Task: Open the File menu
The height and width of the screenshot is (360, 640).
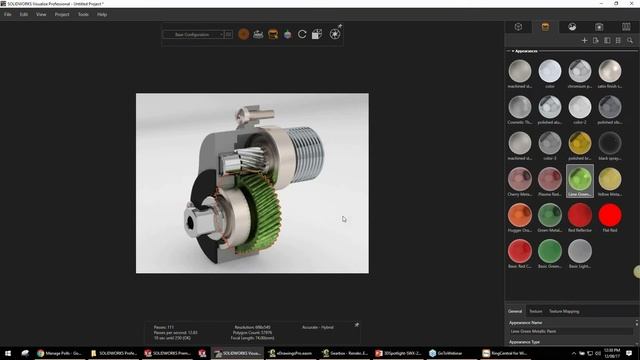Action: coord(7,14)
